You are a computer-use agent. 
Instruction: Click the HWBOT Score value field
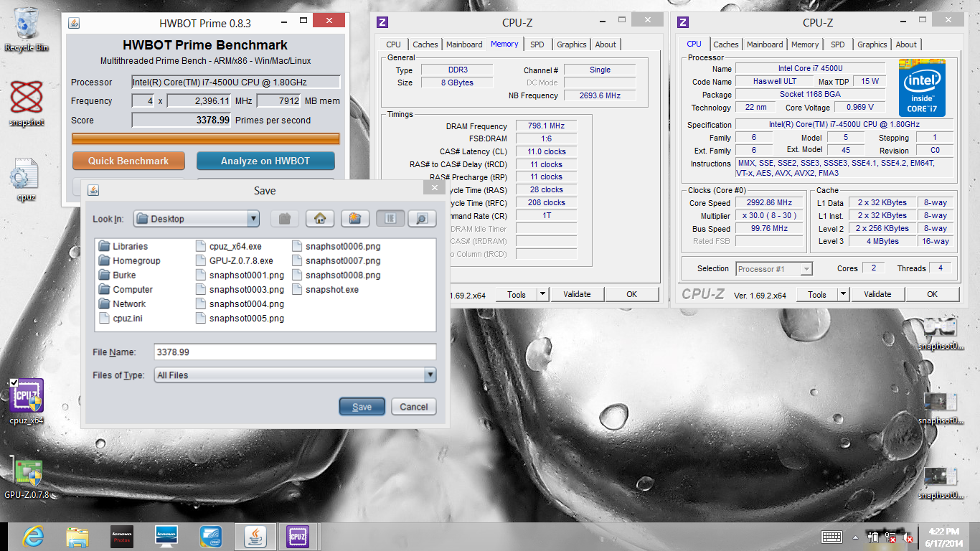click(182, 120)
